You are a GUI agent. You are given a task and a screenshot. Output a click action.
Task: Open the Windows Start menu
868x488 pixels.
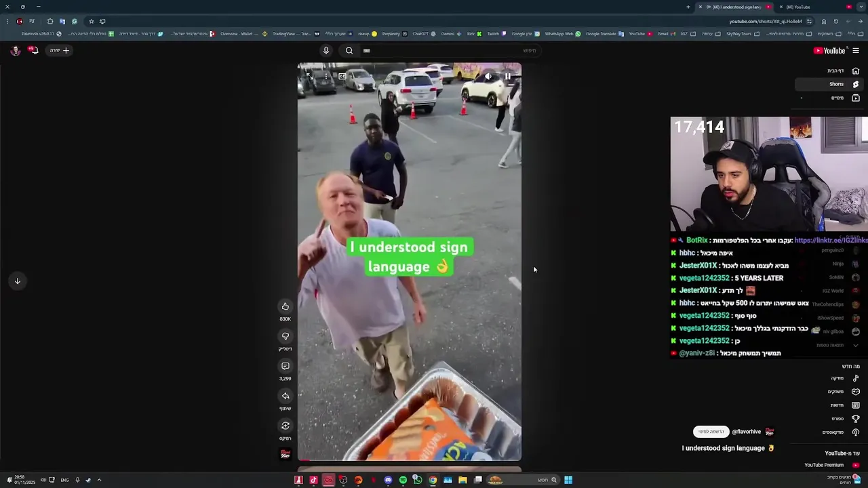pos(568,480)
